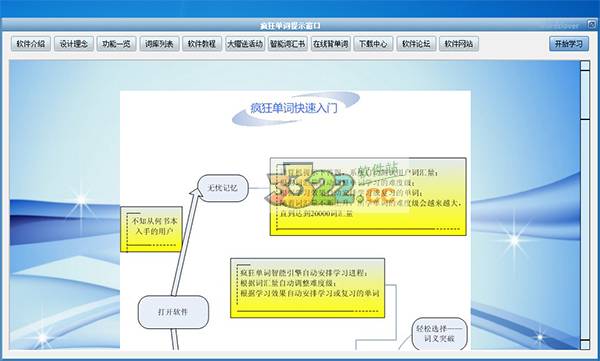Open 功能一览 overview

(x=116, y=44)
